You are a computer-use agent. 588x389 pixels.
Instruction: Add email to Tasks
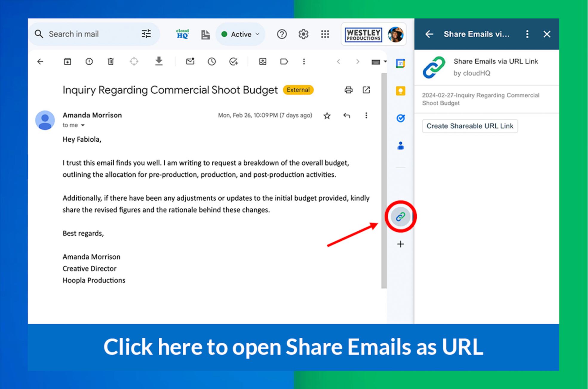click(233, 62)
